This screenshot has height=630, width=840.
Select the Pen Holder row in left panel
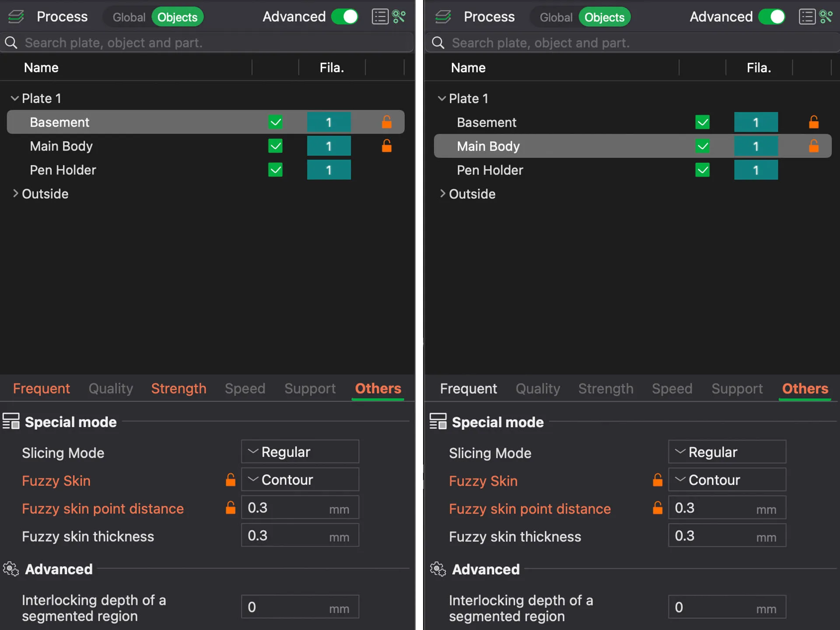coord(206,170)
